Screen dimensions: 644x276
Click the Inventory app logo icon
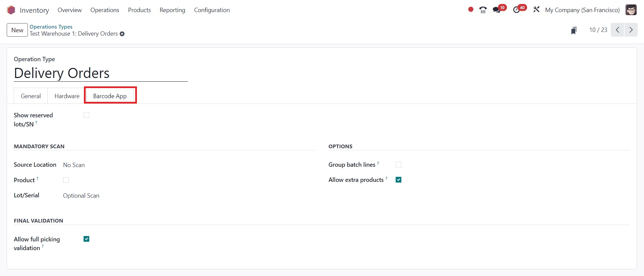click(x=11, y=10)
